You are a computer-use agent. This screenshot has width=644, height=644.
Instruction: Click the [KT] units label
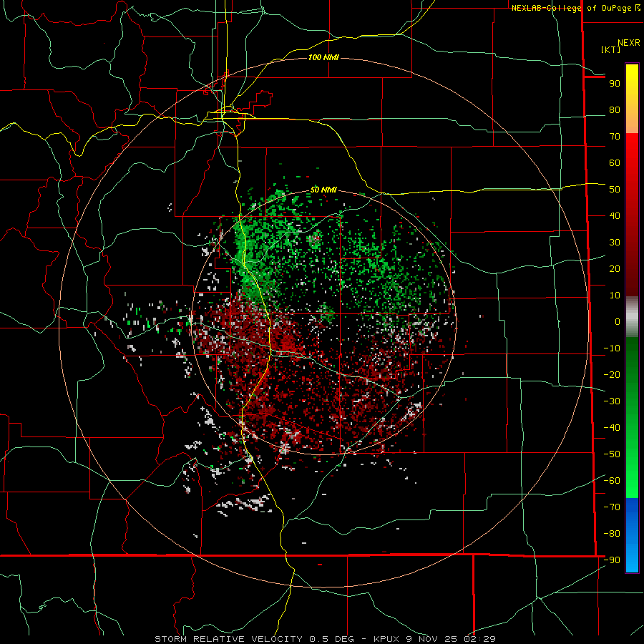pyautogui.click(x=610, y=49)
